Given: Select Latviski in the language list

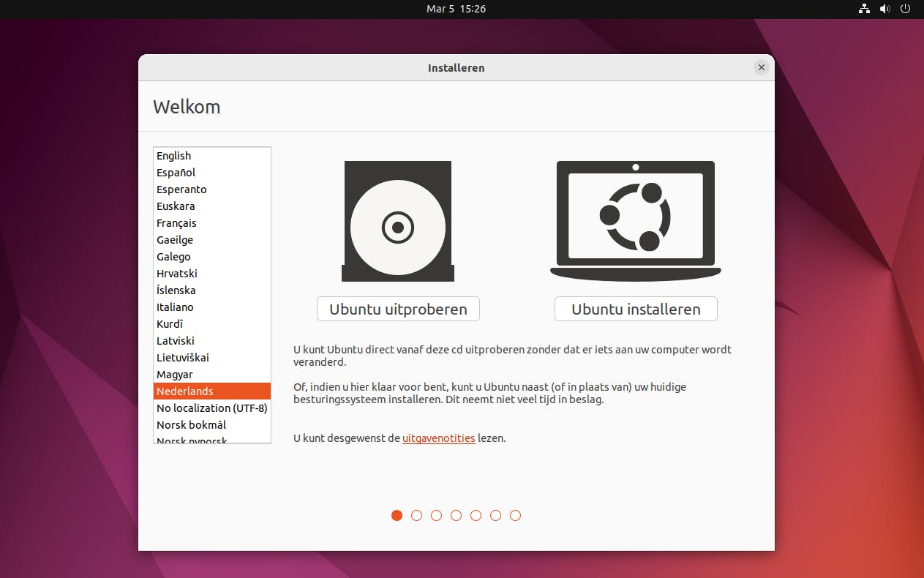Looking at the screenshot, I should click(212, 341).
